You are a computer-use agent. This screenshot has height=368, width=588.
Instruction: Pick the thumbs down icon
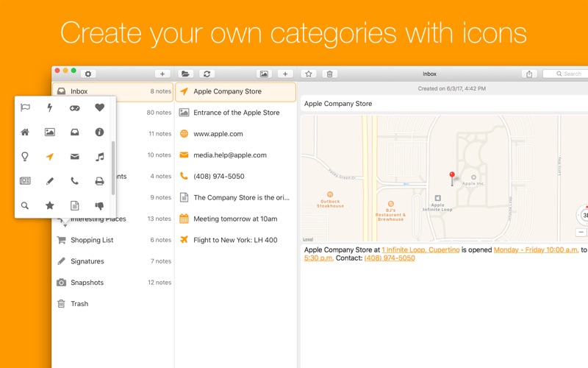point(99,205)
